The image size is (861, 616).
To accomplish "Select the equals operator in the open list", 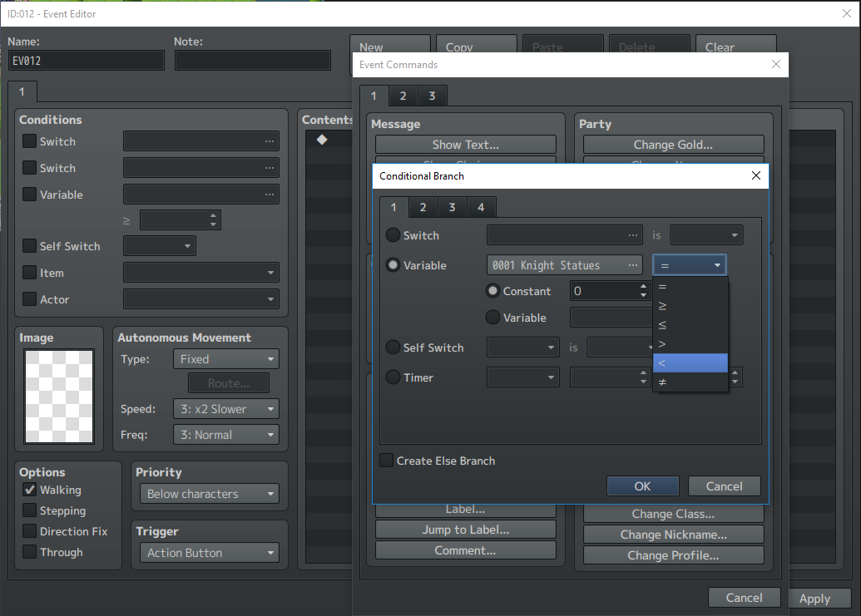I will 690,287.
